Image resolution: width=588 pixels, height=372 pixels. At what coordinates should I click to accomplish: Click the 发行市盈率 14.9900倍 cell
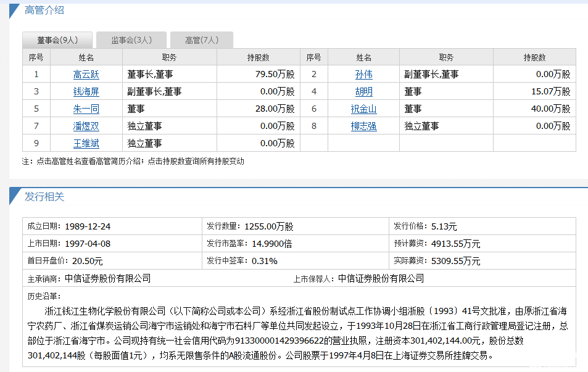[296, 244]
